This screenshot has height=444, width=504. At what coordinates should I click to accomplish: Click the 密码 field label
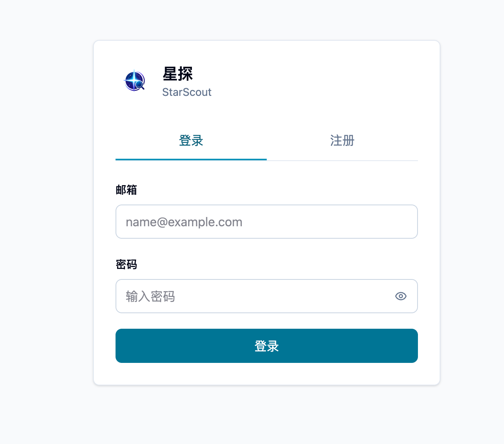click(x=126, y=264)
